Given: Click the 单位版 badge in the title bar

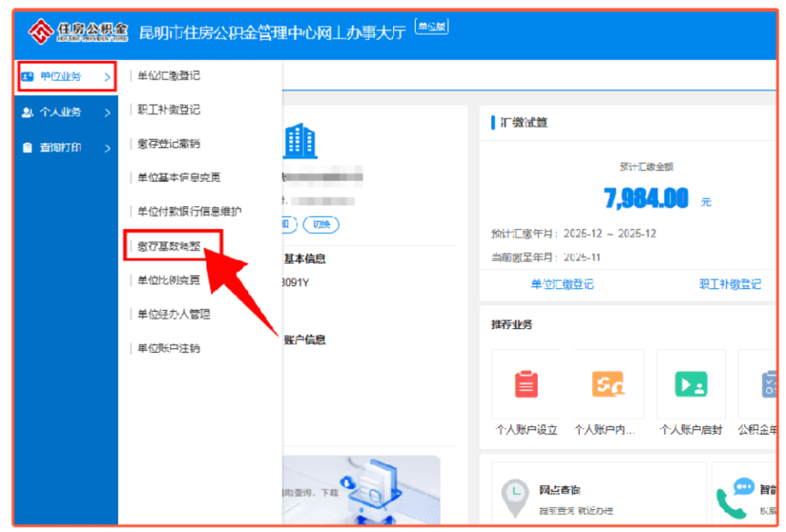Looking at the screenshot, I should click(x=431, y=25).
